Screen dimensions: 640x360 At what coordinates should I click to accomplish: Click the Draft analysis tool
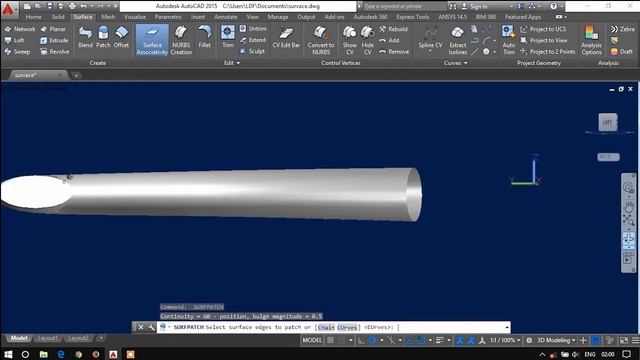622,52
